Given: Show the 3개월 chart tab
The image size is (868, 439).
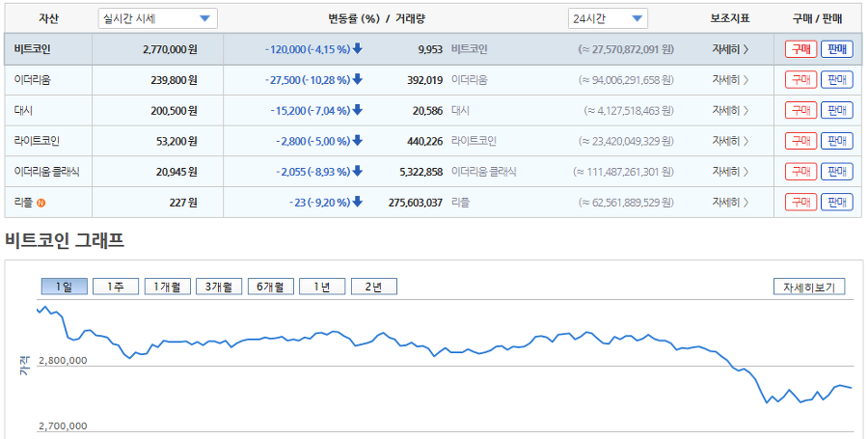Looking at the screenshot, I should point(219,287).
